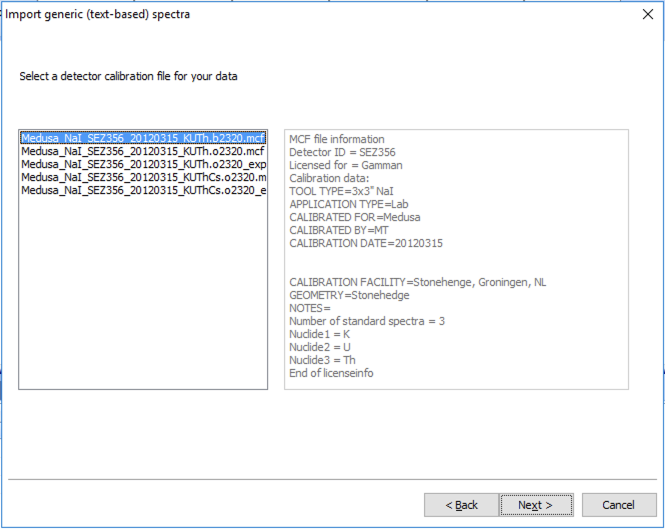Click the CALIBRATION FACILITY line in info panel
This screenshot has height=529, width=665.
tap(418, 282)
